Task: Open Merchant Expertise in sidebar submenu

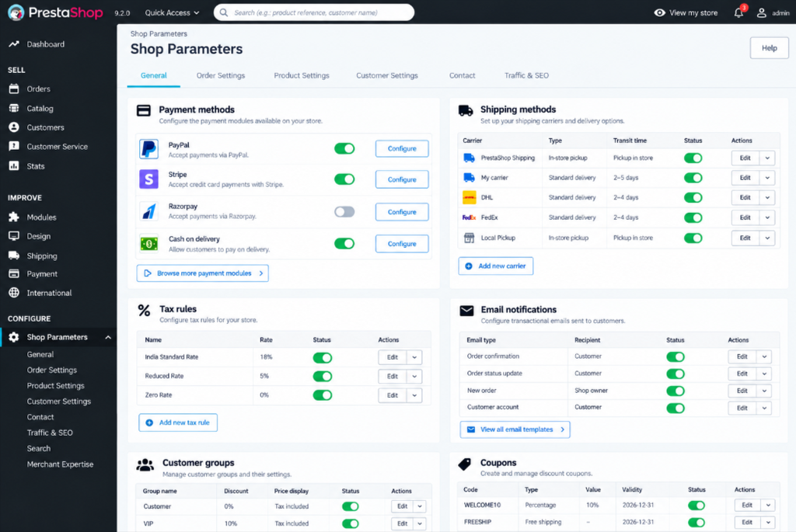Action: [x=60, y=464]
